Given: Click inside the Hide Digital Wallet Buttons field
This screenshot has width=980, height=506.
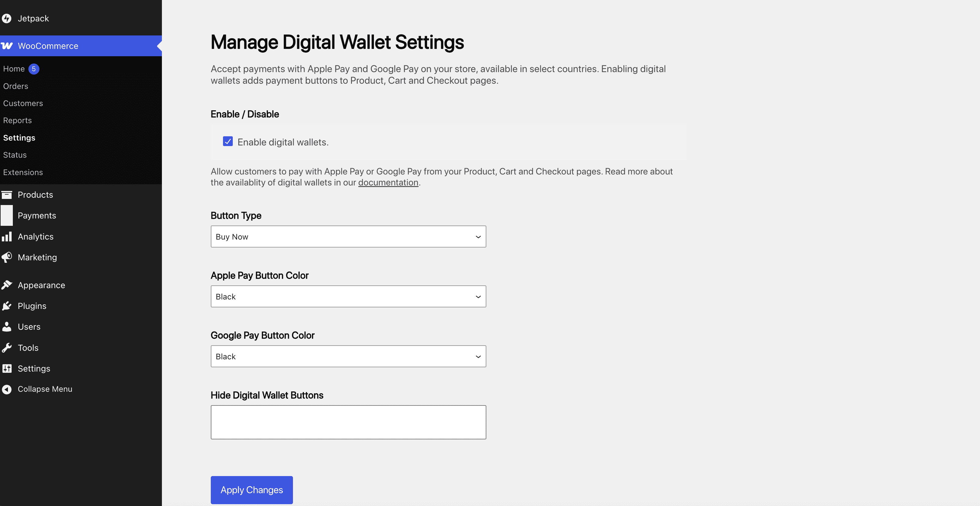Looking at the screenshot, I should coord(348,422).
